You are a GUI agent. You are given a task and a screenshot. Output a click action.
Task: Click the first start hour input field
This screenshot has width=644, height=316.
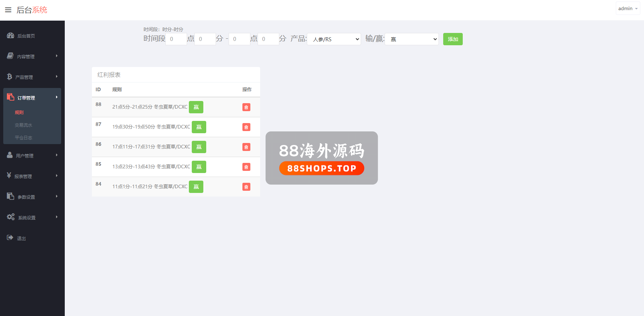[176, 39]
